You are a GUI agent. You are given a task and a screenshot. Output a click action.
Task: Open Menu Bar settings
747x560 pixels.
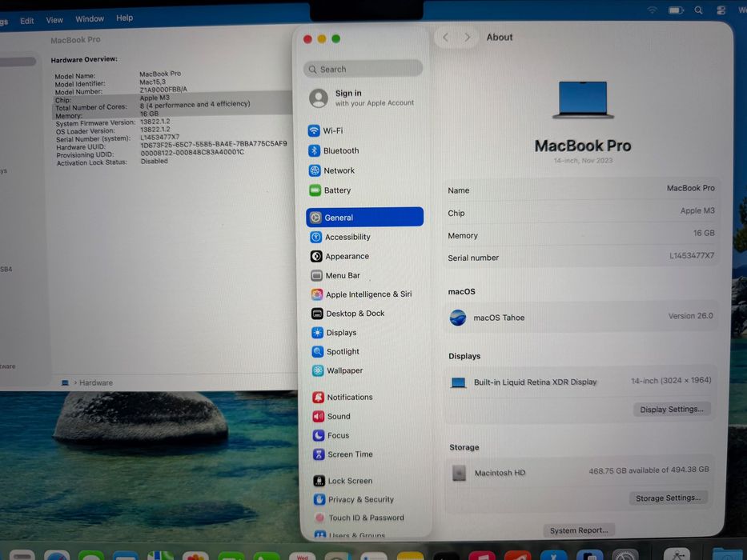335,275
